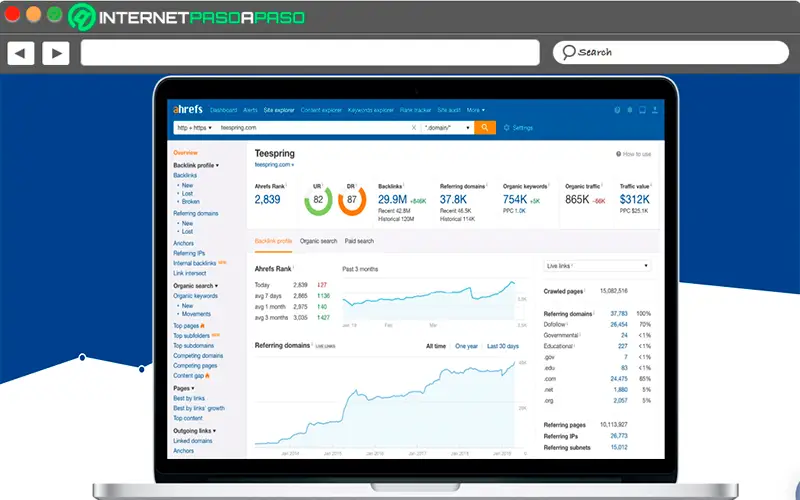Select the All time chart range
Screen dimensions: 800x500
coord(436,346)
